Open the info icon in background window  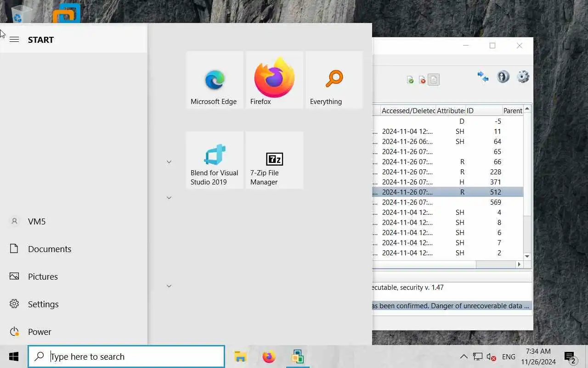503,76
